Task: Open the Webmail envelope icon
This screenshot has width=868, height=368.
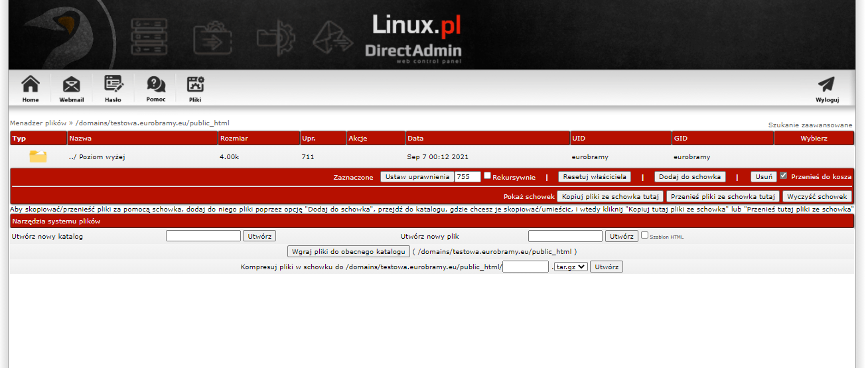Action: coord(72,86)
